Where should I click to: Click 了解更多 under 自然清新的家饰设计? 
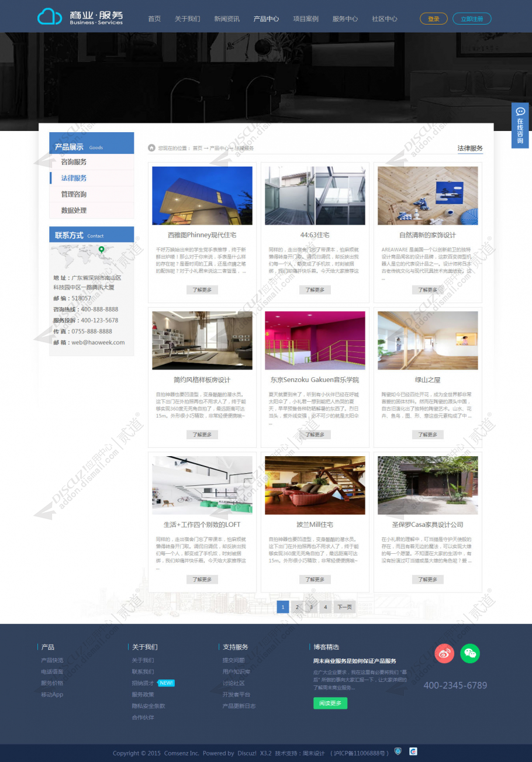coord(428,289)
